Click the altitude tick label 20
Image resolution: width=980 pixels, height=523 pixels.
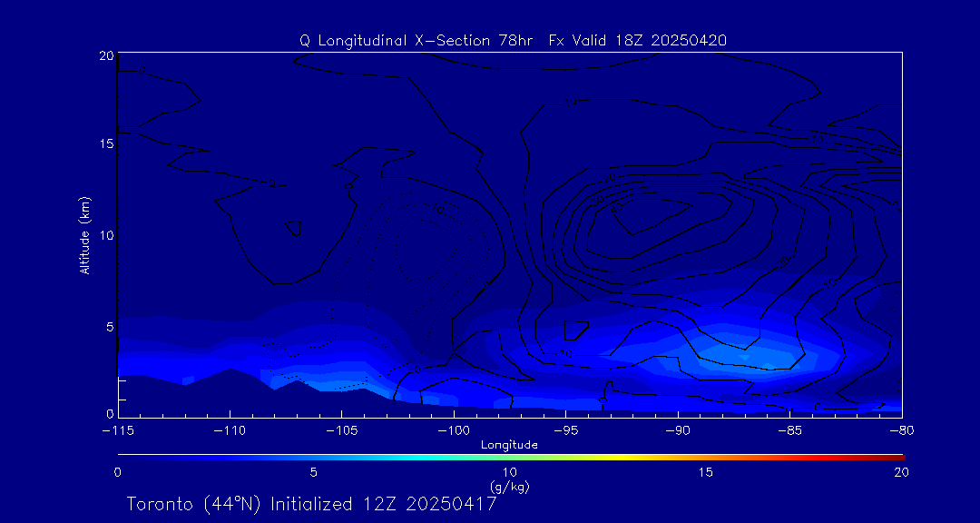[105, 55]
